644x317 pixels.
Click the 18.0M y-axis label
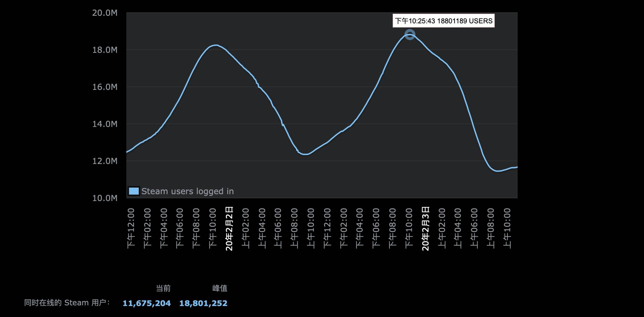click(x=105, y=50)
